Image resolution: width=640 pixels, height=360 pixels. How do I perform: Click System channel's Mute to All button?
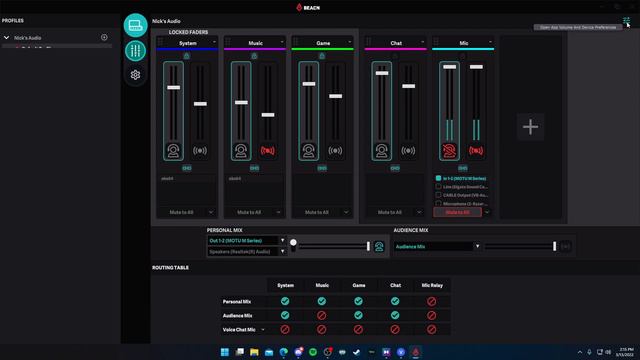click(182, 212)
